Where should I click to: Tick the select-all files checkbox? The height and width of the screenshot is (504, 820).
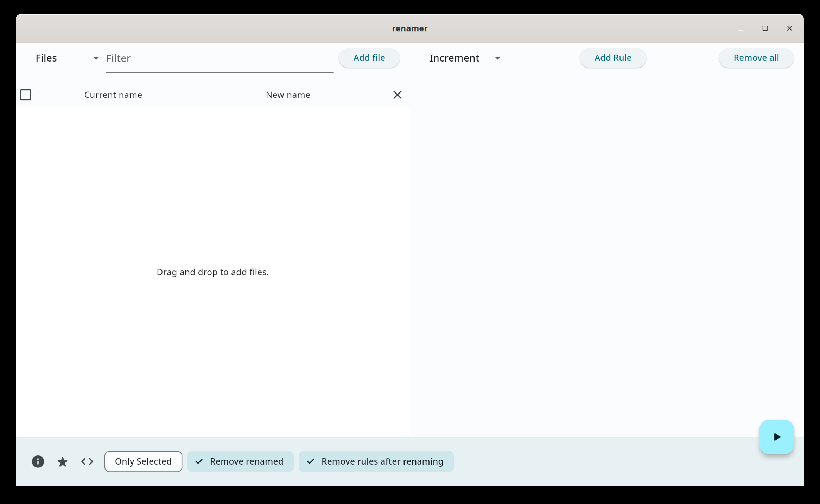point(26,95)
